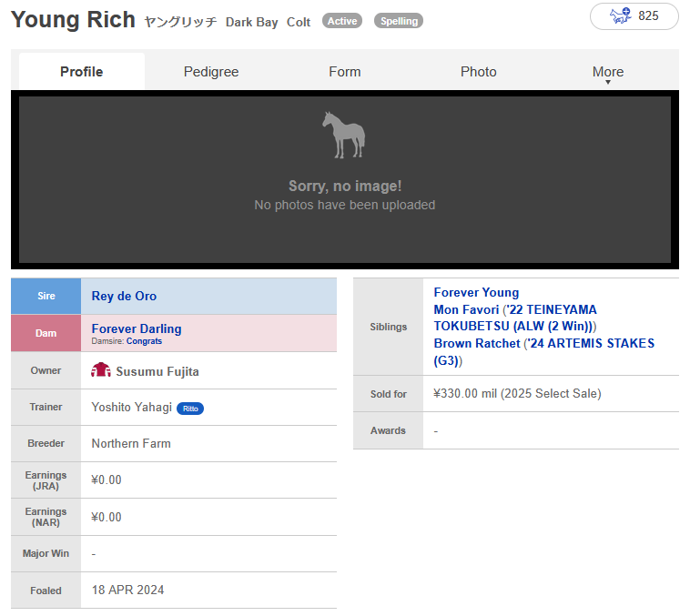Click the Japanese name ヤングリッチ
This screenshot has height=616, width=690.
[x=180, y=22]
